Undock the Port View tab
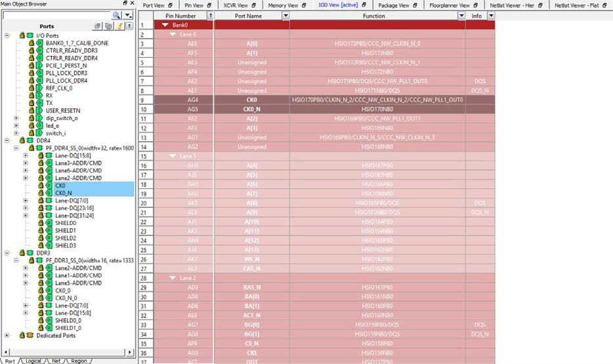 [x=170, y=5]
